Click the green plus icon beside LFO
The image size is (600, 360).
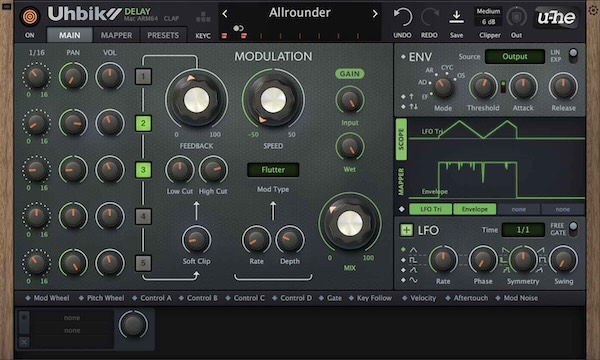406,230
